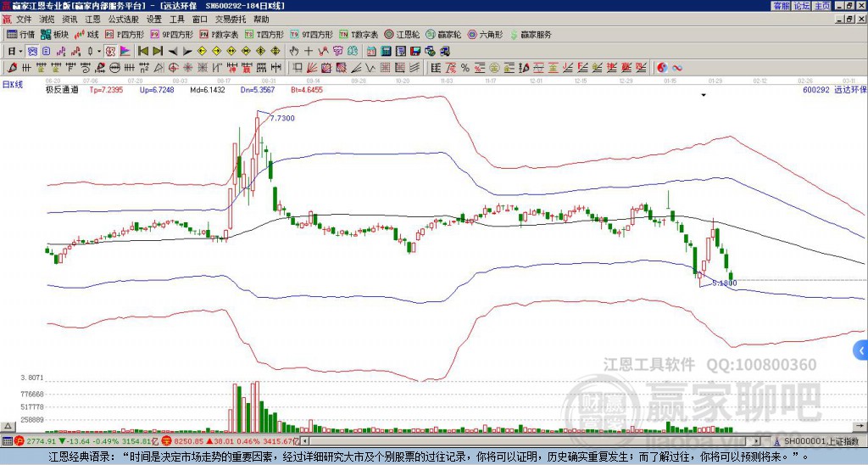The height and width of the screenshot is (465, 868).
Task: Click the small black chart marker arrow
Action: click(x=704, y=95)
